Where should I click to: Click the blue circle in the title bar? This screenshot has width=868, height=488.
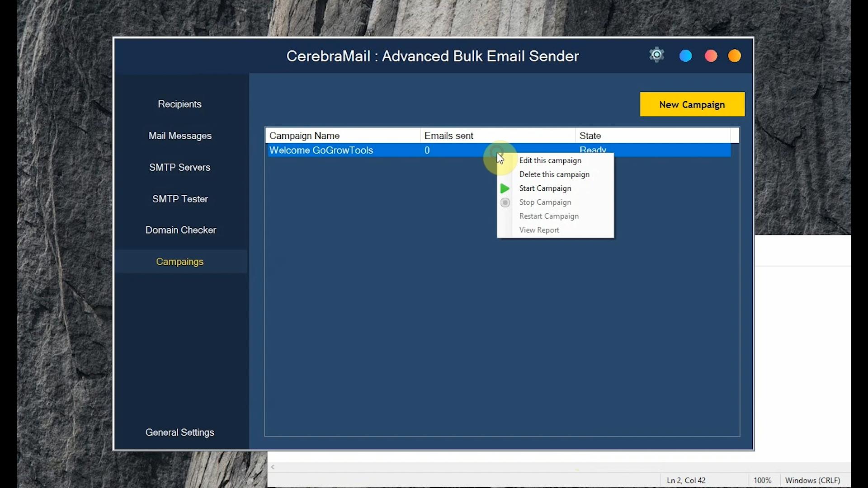tap(685, 56)
